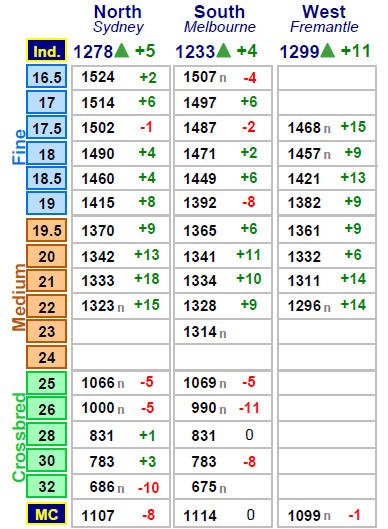
Task: Click the North indicator value 1278
Action: (x=93, y=52)
